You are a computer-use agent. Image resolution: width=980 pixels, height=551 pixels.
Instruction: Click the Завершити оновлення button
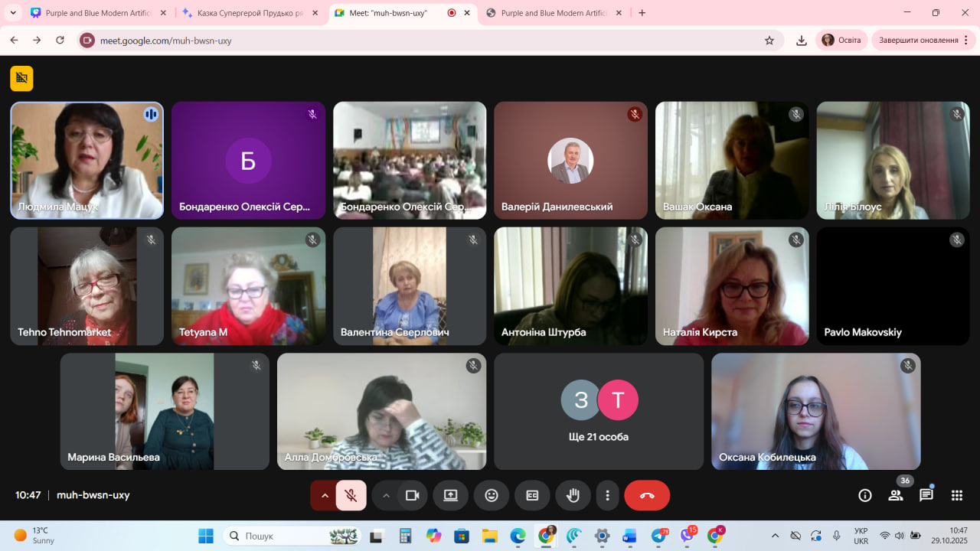click(x=919, y=41)
